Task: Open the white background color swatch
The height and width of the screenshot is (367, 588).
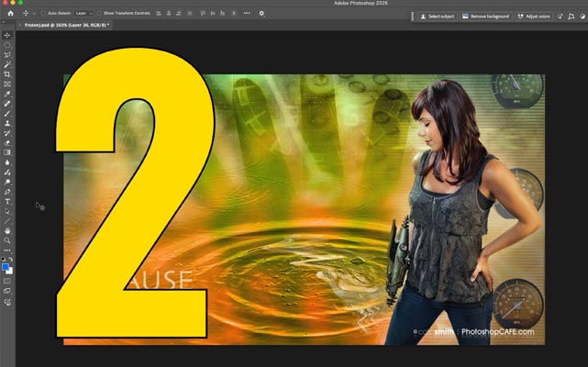Action: pos(10,271)
